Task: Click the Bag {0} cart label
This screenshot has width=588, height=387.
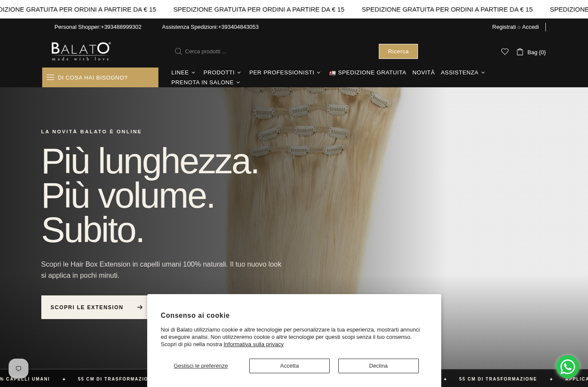Action: 536,52
